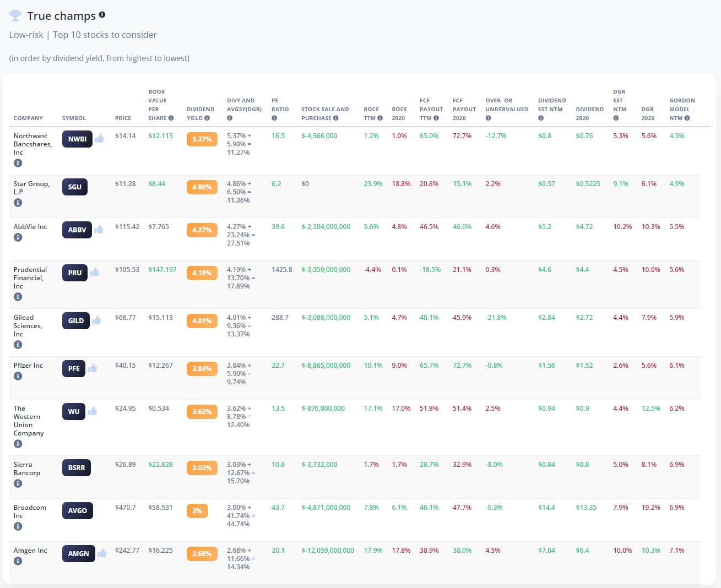This screenshot has height=588, width=721.
Task: Open info icon for Prudential Financial, Inc
Action: tap(18, 297)
